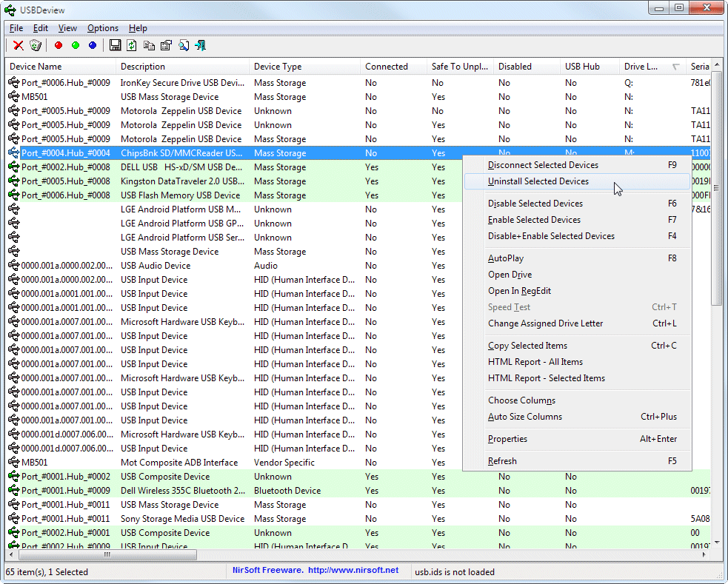
Task: Sort by the Disabled column header
Action: click(x=527, y=67)
